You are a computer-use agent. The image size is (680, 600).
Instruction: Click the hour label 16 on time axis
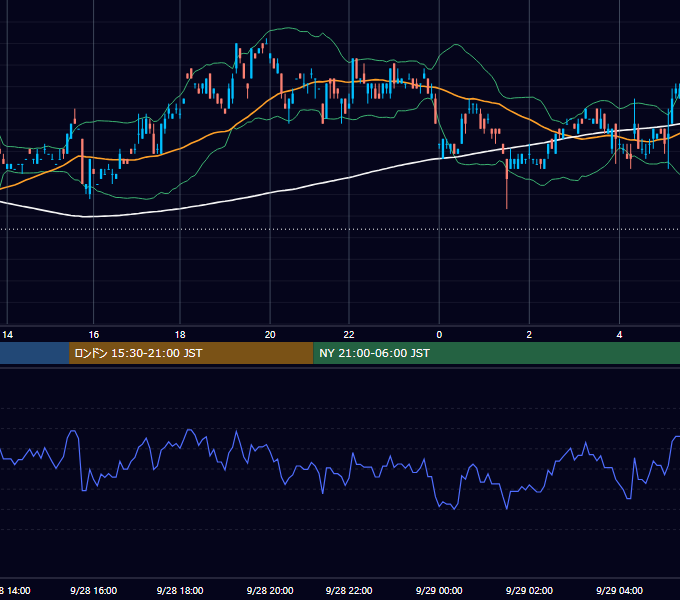pos(94,335)
